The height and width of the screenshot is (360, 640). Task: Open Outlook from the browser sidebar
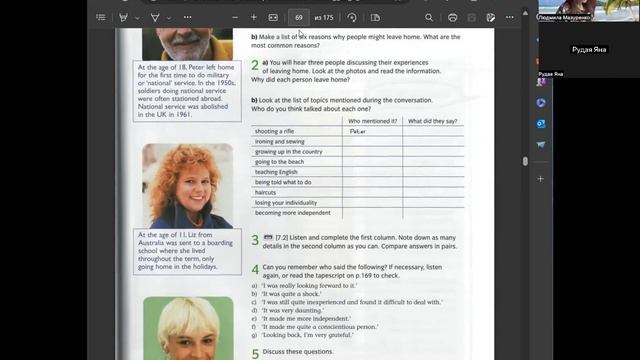click(x=541, y=124)
